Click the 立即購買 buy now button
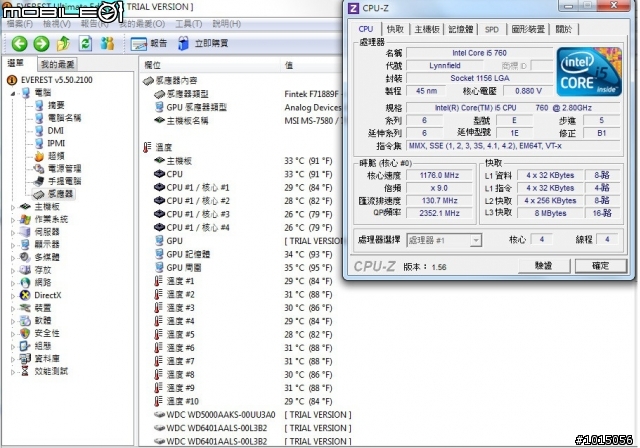 (203, 43)
